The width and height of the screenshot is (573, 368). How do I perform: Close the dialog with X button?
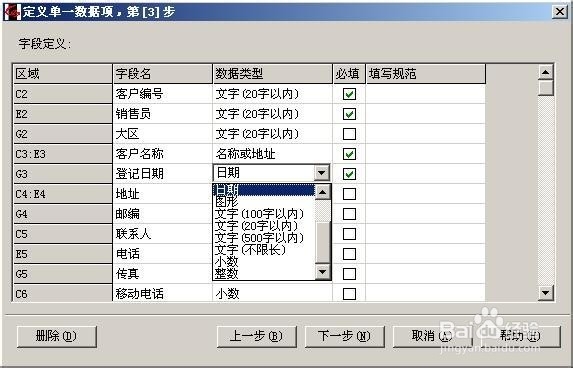[x=560, y=12]
